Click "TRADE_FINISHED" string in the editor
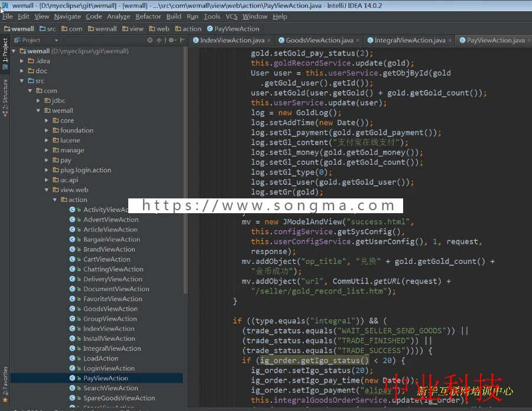The width and height of the screenshot is (532, 411). click(x=374, y=341)
